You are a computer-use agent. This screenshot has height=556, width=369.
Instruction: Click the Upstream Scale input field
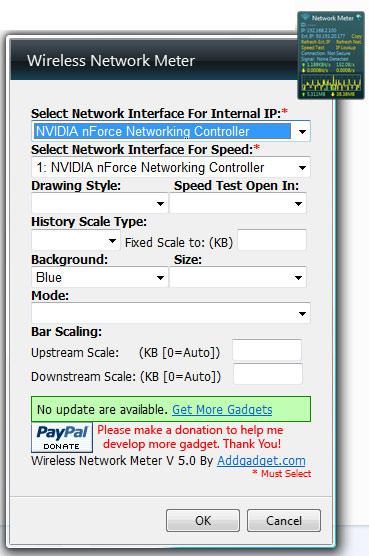267,350
